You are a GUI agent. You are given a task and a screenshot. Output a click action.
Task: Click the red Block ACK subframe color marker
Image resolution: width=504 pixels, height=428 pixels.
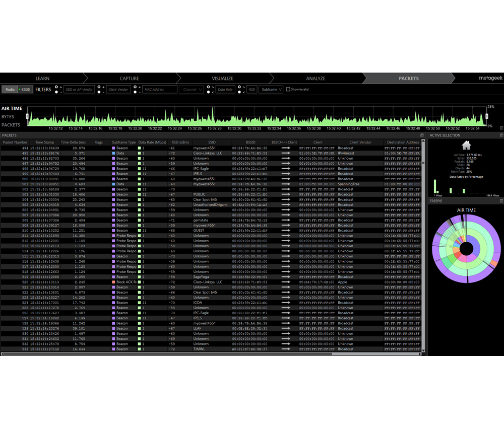(x=113, y=282)
